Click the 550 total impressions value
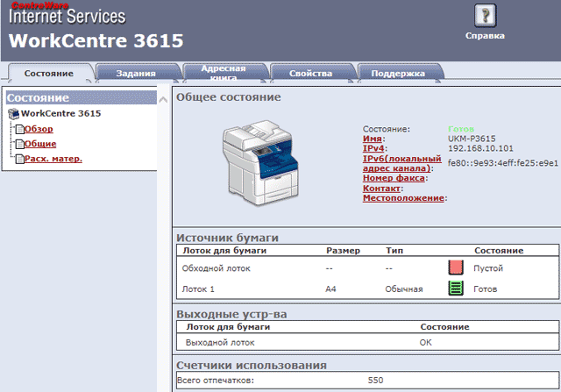Image resolution: width=561 pixels, height=392 pixels. click(x=375, y=381)
